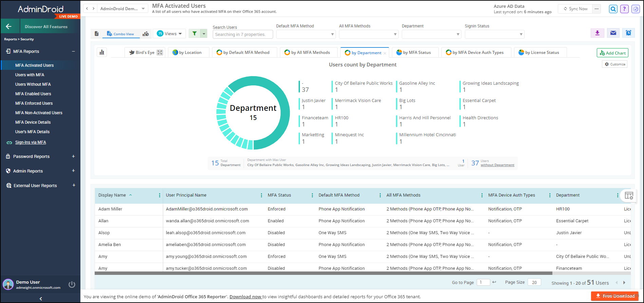
Task: Open the Signin Status filter dropdown
Action: point(494,34)
